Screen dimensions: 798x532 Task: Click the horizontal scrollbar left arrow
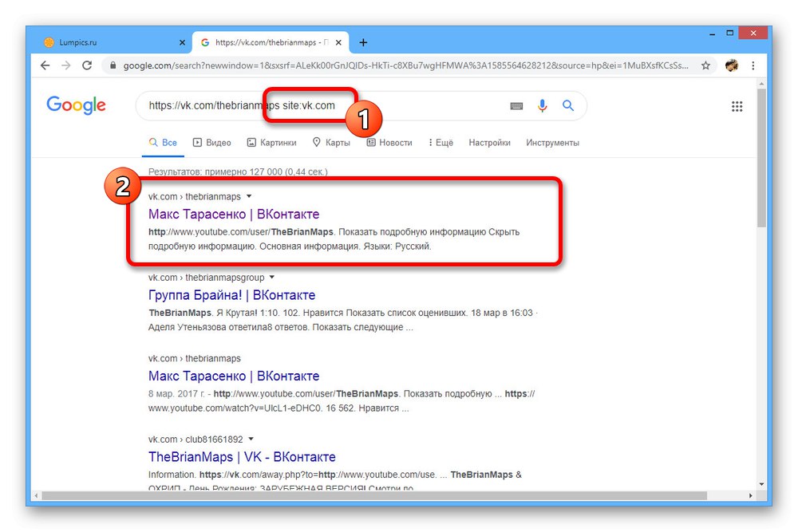[36, 495]
